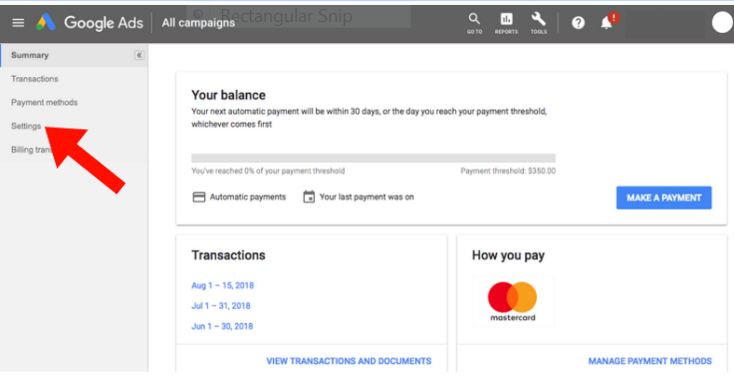
Task: Click Manage Payment Methods link
Action: coord(650,361)
